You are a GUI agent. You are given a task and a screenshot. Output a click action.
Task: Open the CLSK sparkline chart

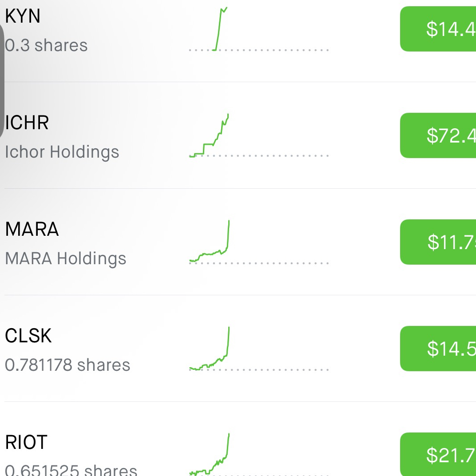coord(258,349)
